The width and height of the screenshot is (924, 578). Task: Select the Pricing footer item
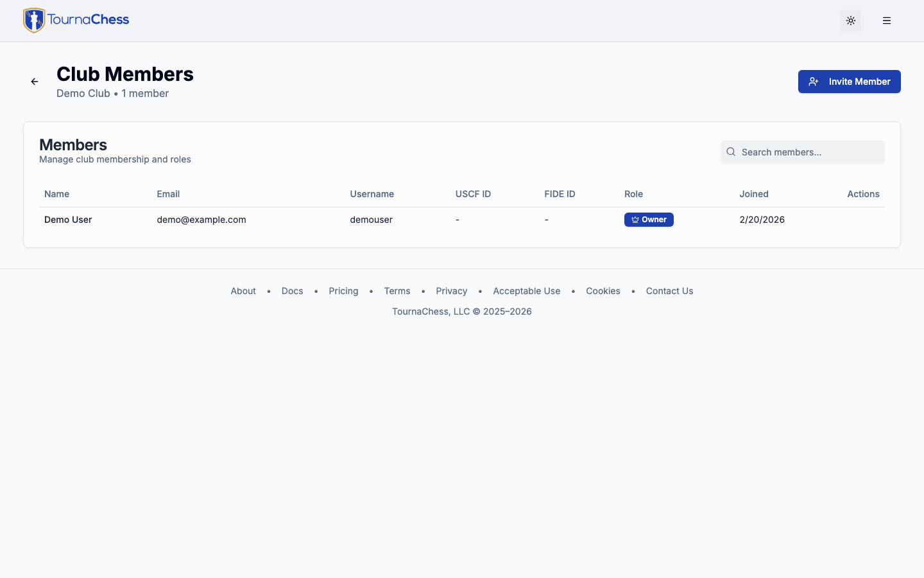[343, 291]
